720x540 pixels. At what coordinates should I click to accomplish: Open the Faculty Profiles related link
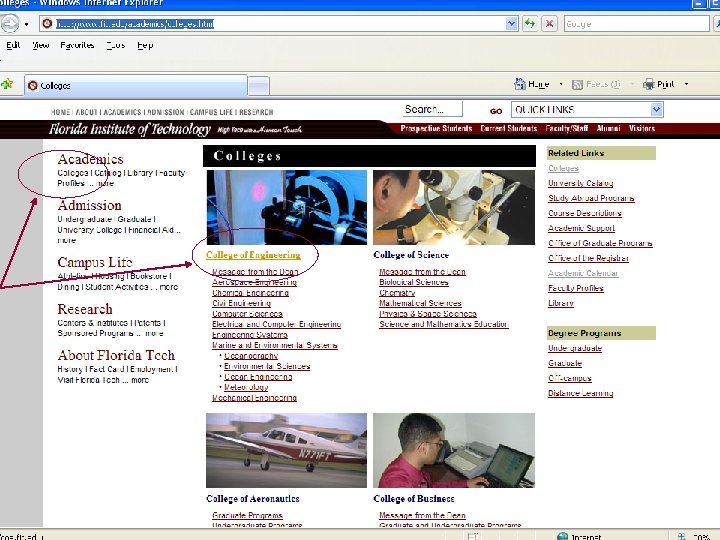576,288
